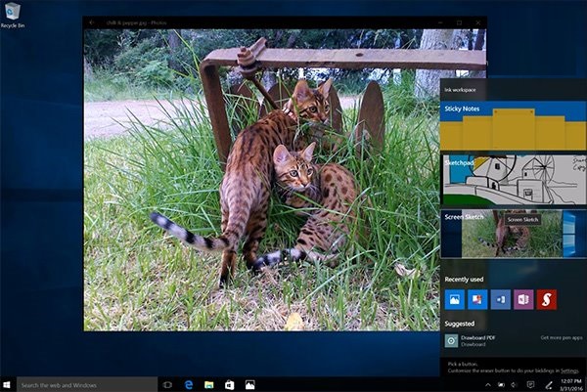
Task: Go back using Photos back arrow
Action: (x=92, y=22)
